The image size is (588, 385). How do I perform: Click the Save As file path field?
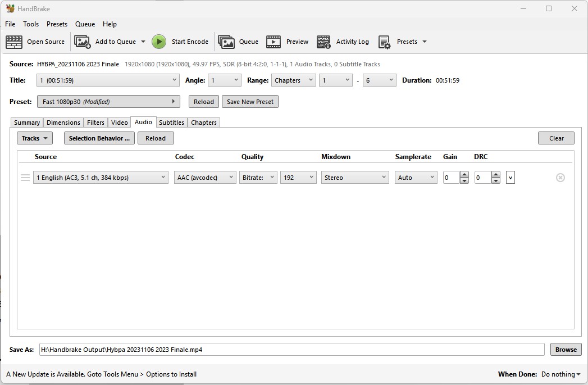click(291, 350)
